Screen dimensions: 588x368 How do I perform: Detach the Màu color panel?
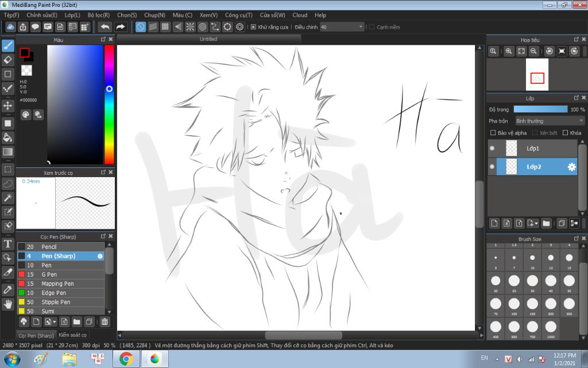tap(103, 39)
